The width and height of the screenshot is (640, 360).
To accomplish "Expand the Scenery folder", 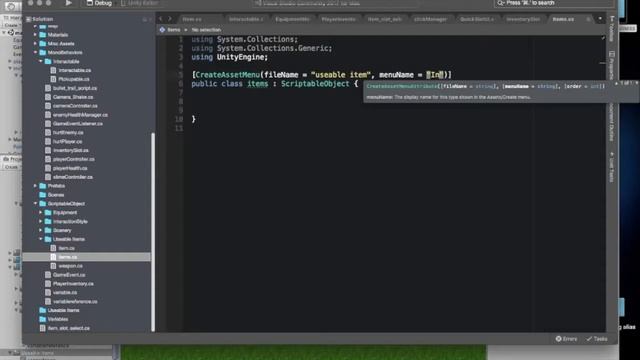I will point(41,230).
